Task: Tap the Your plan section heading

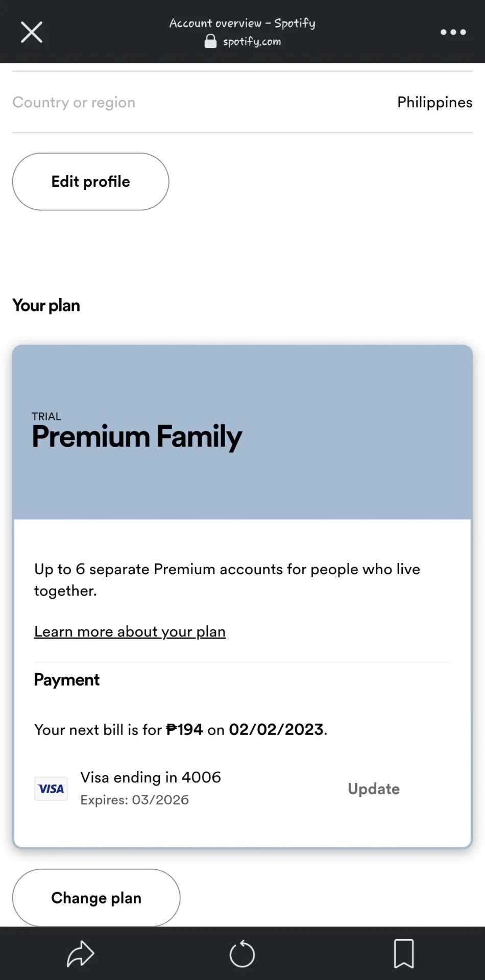Action: click(46, 306)
